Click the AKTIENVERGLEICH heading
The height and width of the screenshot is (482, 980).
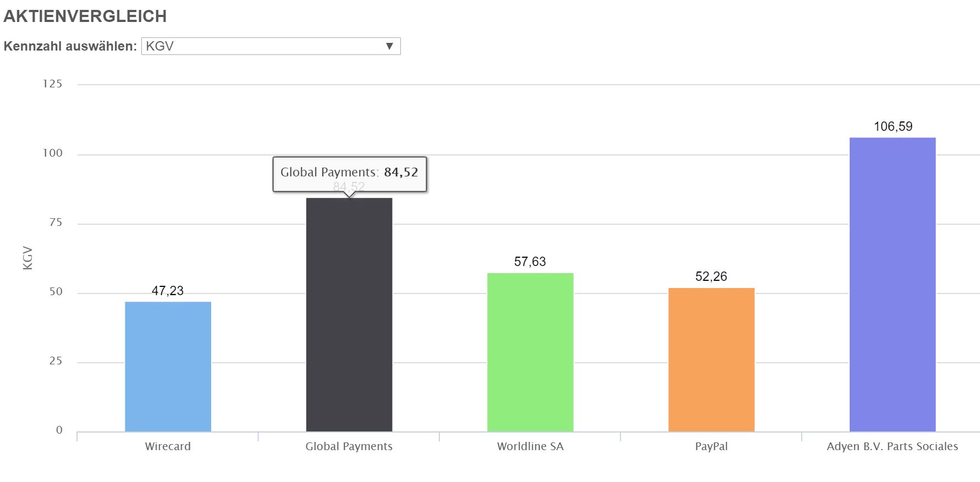(x=85, y=16)
